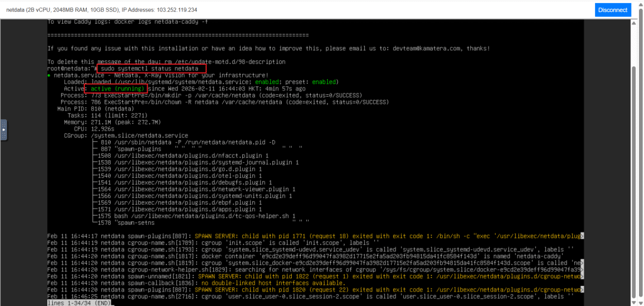Image resolution: width=644 pixels, height=306 pixels.
Task: Click the tc-qos-helper.sh process line
Action: click(x=194, y=216)
